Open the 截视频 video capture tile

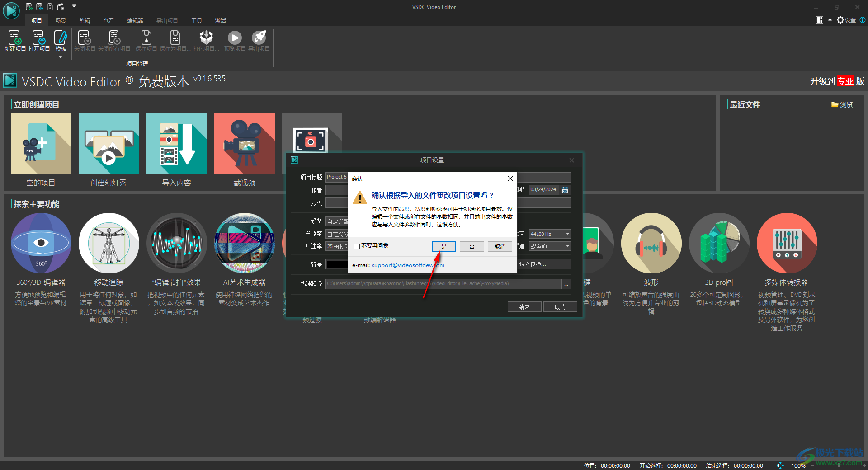coord(244,144)
